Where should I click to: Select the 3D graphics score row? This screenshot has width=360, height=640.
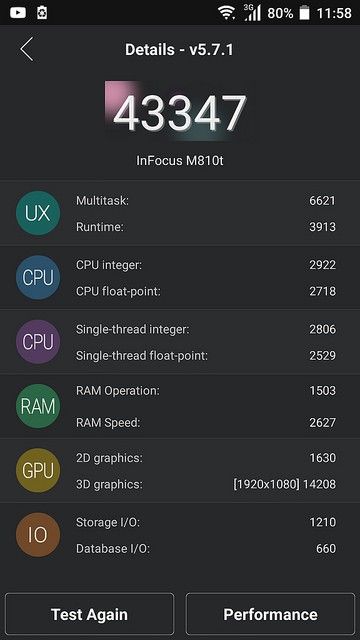[206, 484]
